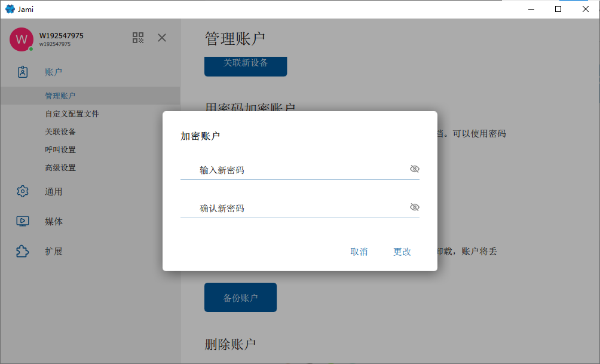Toggle visibility of the 输入新密码 field
Screen dimensions: 600x364
click(x=414, y=169)
